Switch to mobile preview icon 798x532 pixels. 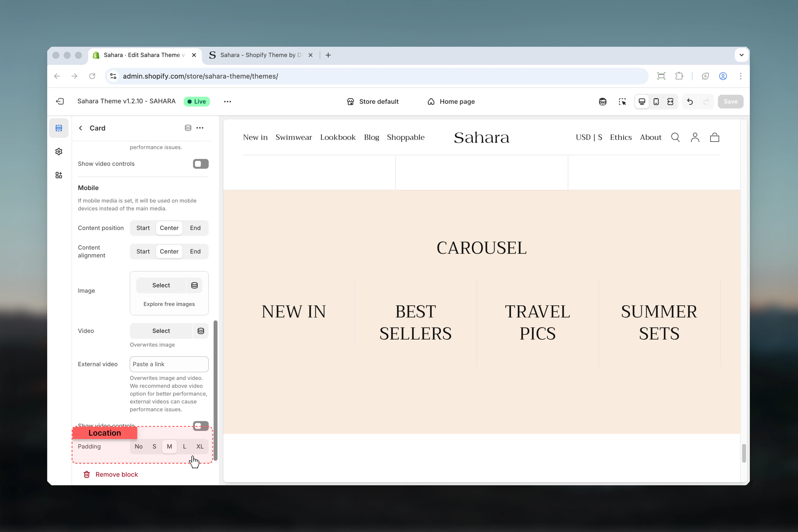click(x=656, y=101)
